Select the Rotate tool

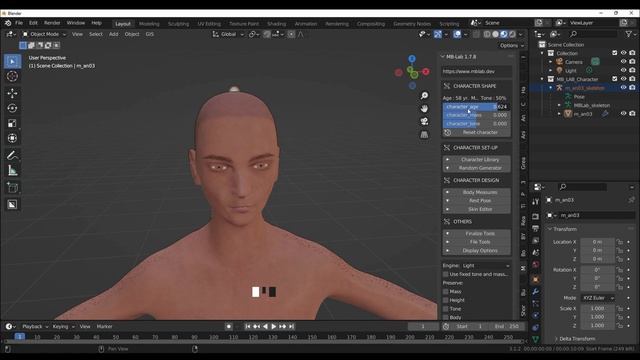pyautogui.click(x=12, y=108)
